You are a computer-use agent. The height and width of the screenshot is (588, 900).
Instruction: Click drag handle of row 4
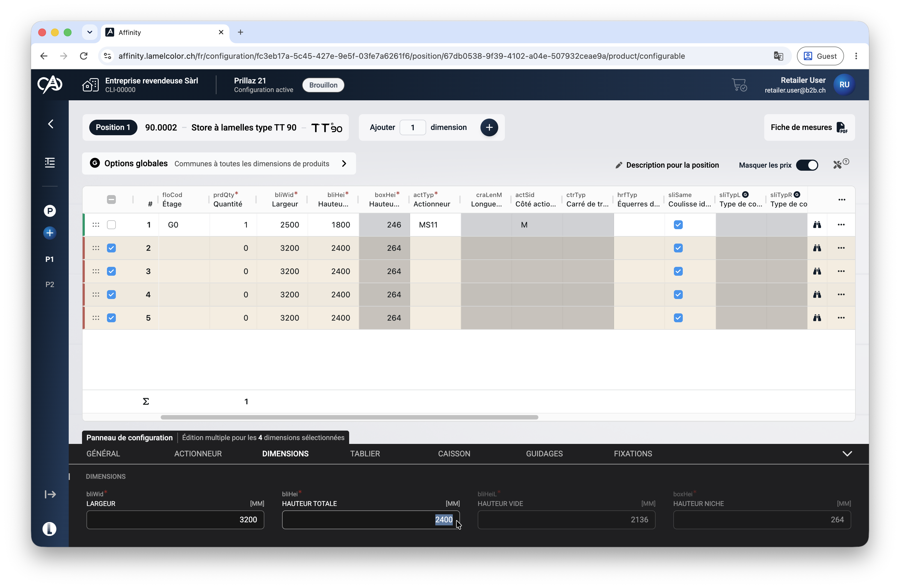click(x=96, y=295)
